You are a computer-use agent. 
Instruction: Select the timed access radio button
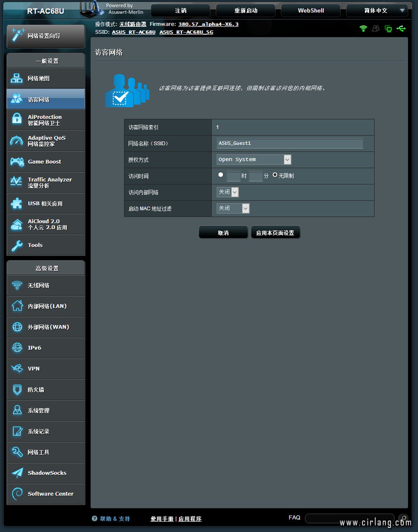(x=220, y=175)
